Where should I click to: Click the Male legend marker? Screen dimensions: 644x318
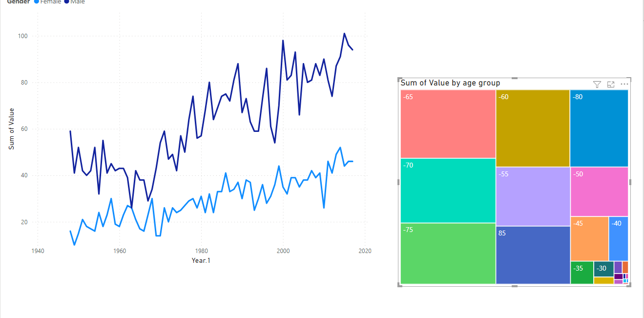pos(66,2)
